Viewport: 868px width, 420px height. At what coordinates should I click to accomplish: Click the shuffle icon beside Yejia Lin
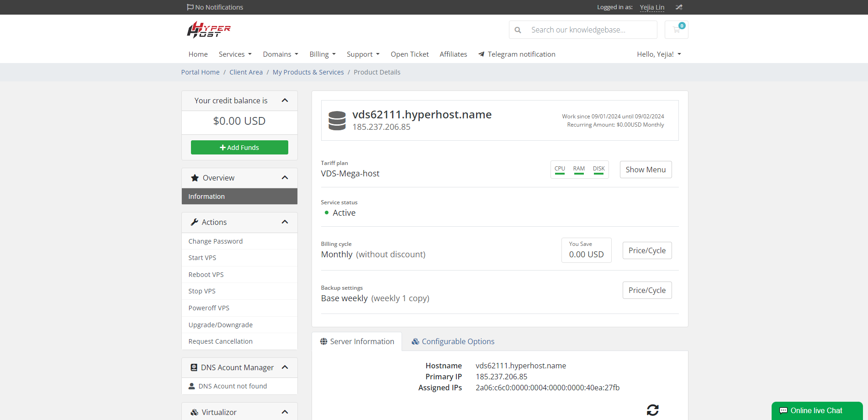coord(679,7)
